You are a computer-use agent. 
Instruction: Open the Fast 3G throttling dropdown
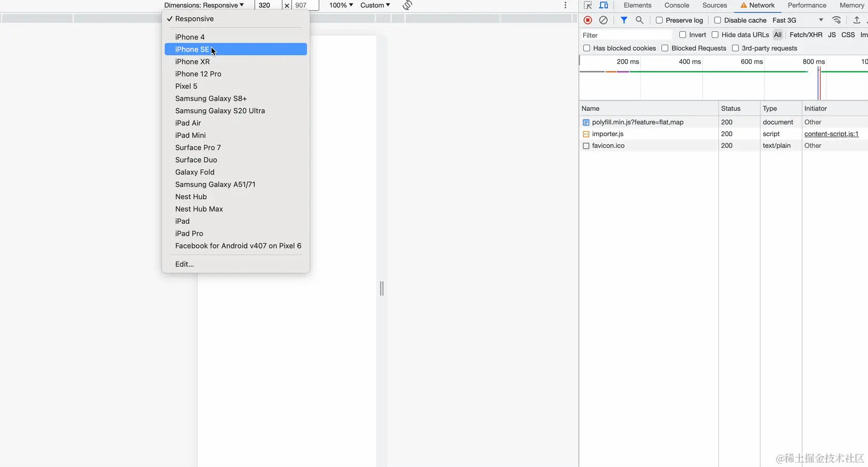pyautogui.click(x=798, y=20)
